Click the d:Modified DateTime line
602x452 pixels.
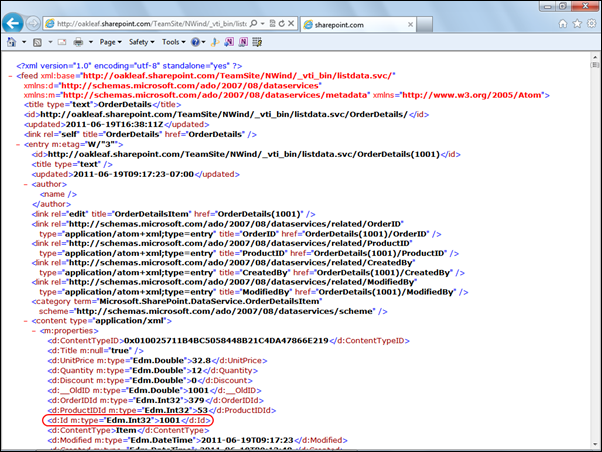(197, 440)
